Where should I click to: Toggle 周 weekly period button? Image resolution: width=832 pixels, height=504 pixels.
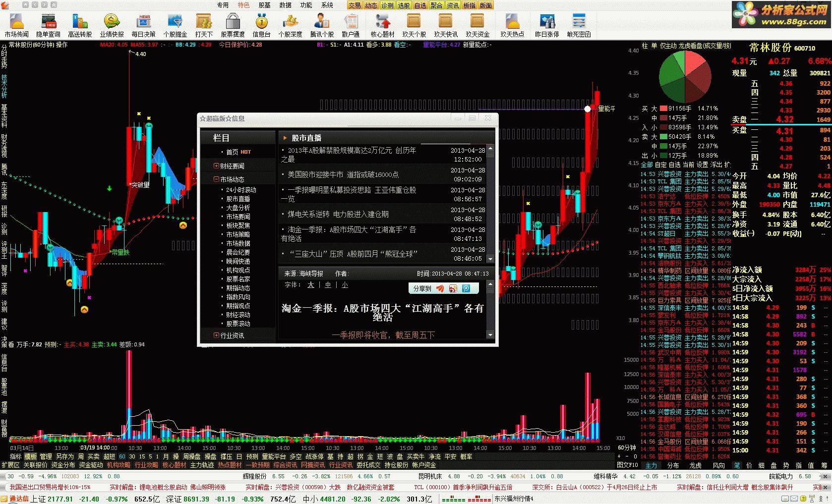coord(81,456)
